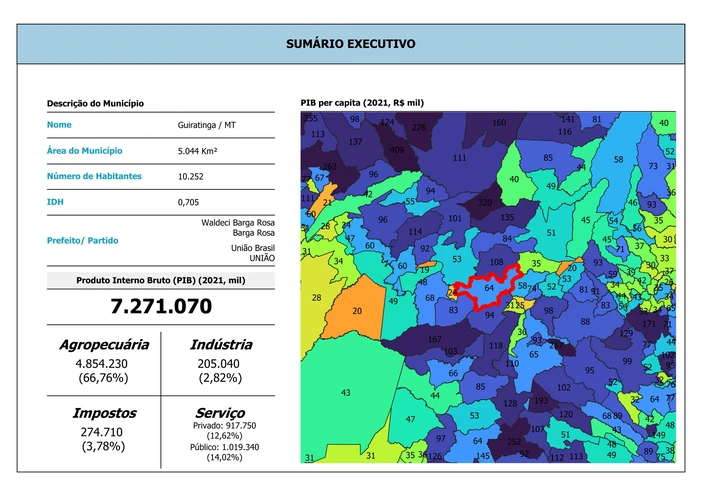This screenshot has height=496, width=702.
Task: Click the PIB per capita (2021, R$ mil) map title
Action: [362, 103]
